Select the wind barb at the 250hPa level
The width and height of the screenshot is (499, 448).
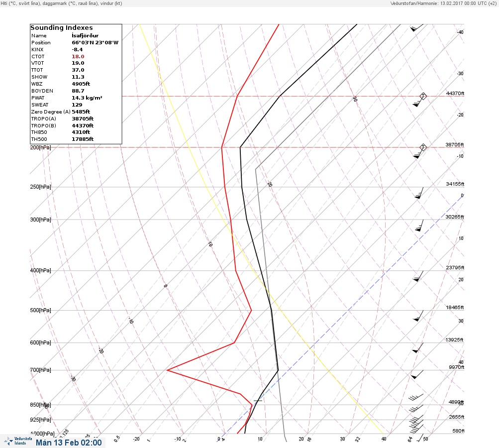tap(419, 193)
